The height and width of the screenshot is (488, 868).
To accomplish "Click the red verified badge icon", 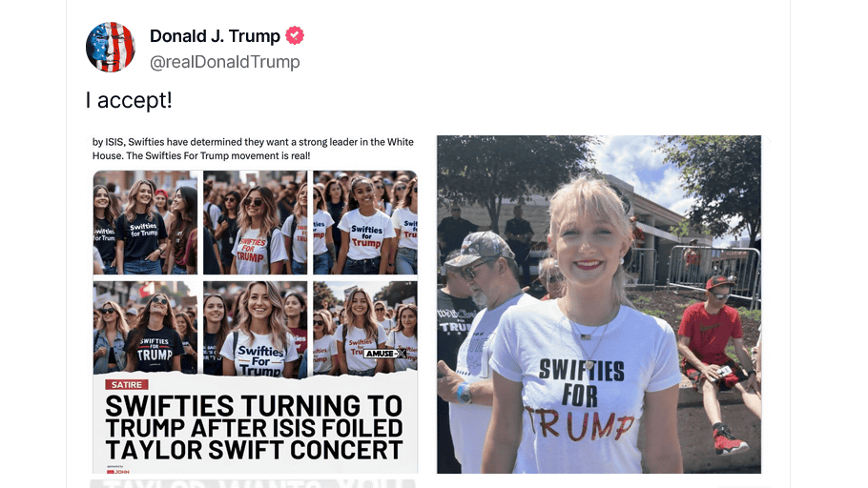I will point(296,36).
